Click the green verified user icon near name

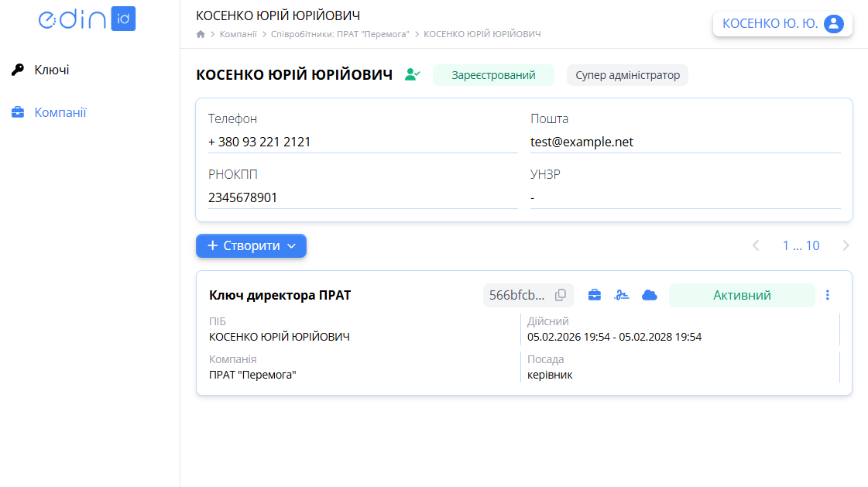[x=411, y=74]
